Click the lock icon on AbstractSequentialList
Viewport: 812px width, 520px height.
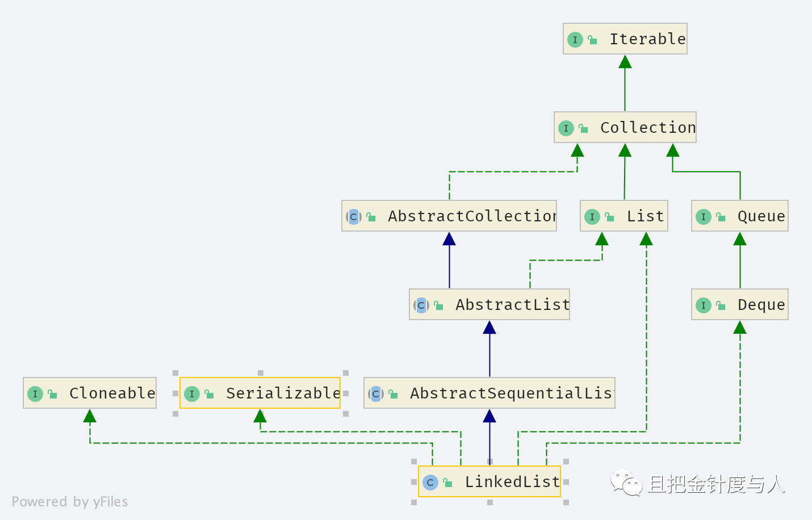pyautogui.click(x=393, y=394)
